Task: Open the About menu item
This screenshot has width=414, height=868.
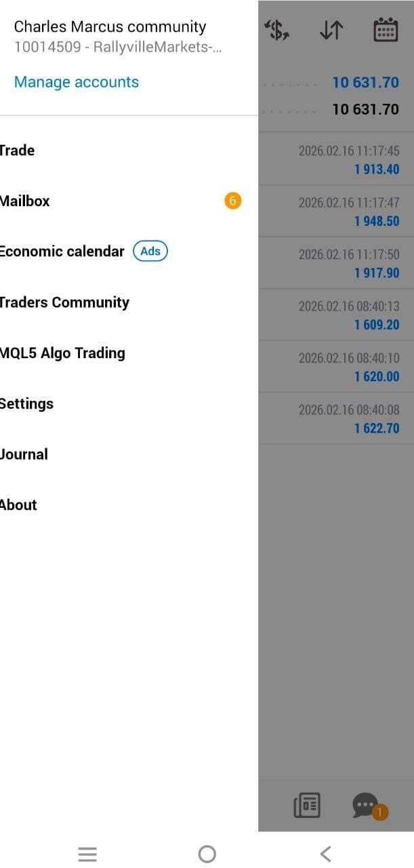Action: click(19, 505)
